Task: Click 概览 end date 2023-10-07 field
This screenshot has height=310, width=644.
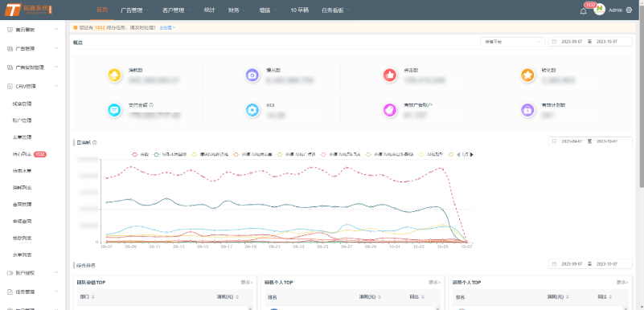Action: (607, 42)
